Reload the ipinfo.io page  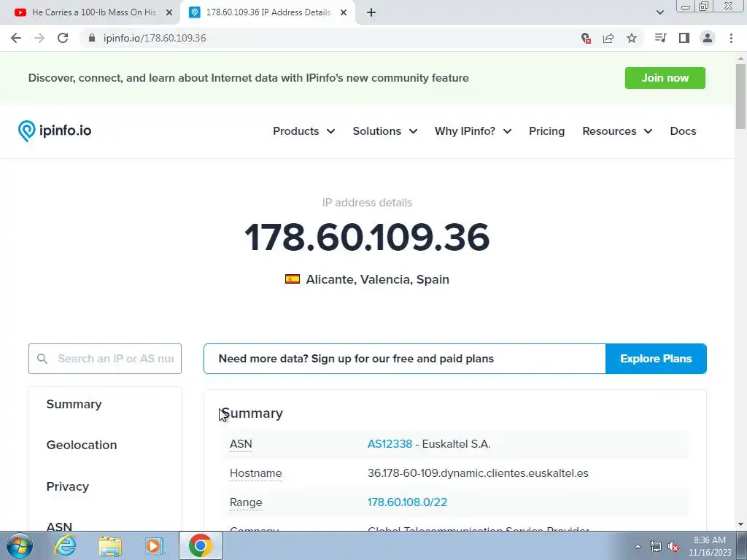(x=63, y=38)
